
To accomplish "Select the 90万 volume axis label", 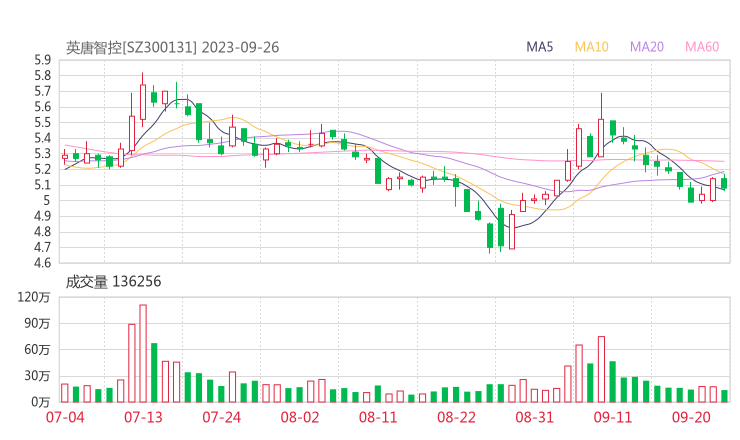I will 37,323.
